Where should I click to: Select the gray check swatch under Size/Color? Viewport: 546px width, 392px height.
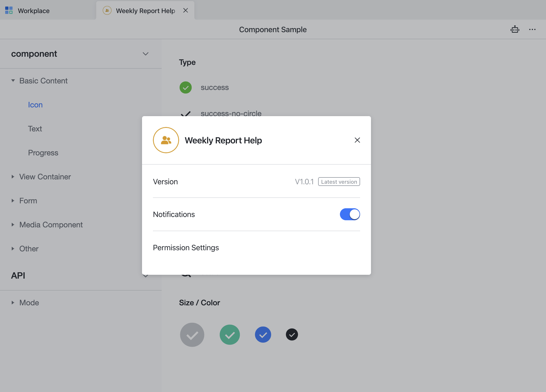[192, 334]
